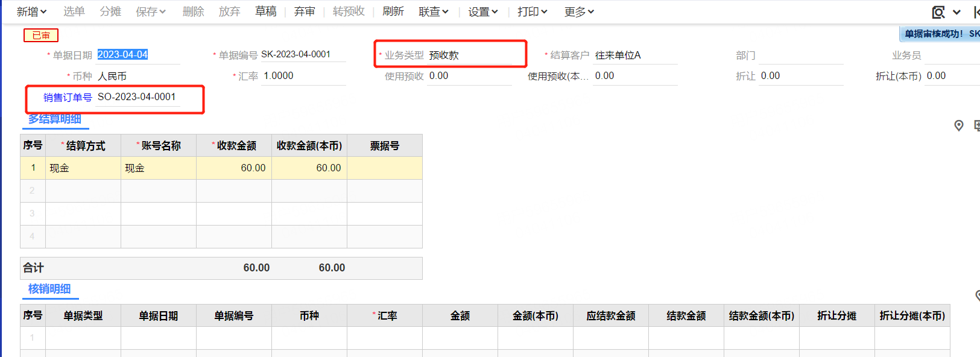Jump to first record using toolbar arrow

[976, 12]
